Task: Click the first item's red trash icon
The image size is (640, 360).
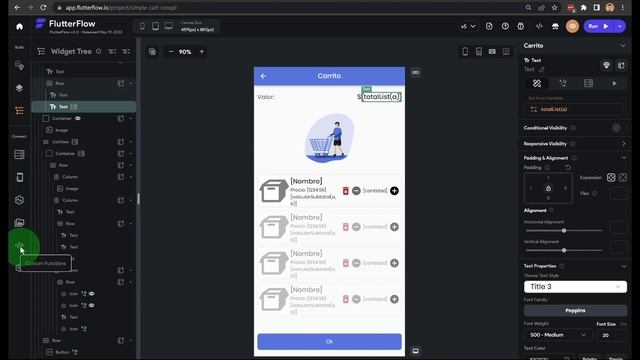Action: tap(345, 191)
